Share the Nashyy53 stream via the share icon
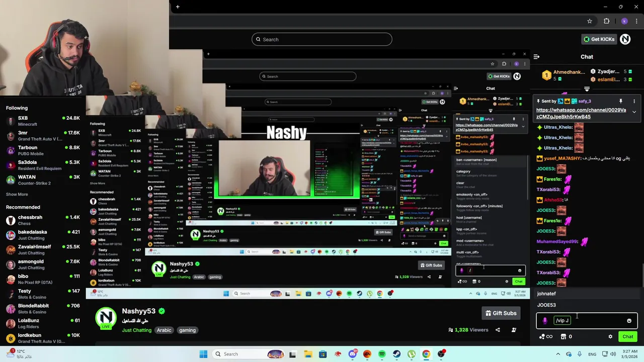This screenshot has height=362, width=644. tap(498, 330)
